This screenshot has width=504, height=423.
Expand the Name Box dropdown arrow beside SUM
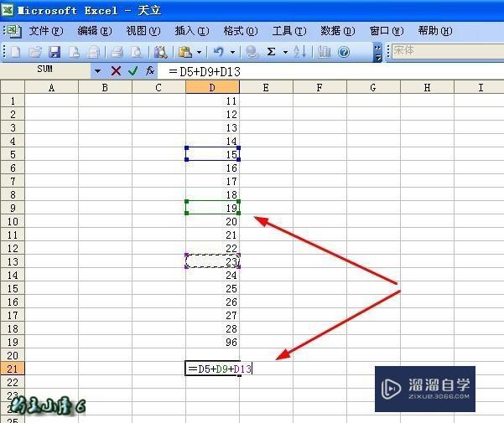98,71
